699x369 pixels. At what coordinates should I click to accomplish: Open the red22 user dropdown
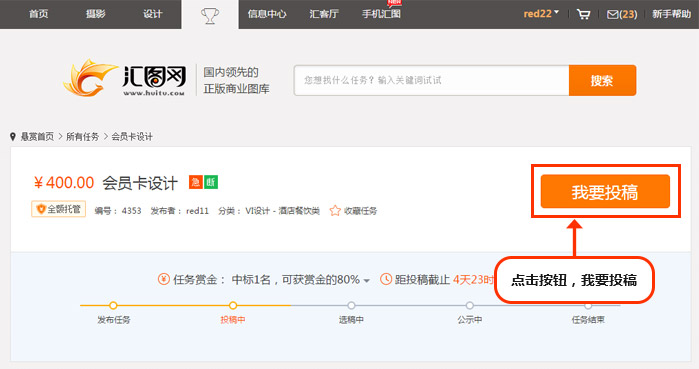tap(541, 14)
